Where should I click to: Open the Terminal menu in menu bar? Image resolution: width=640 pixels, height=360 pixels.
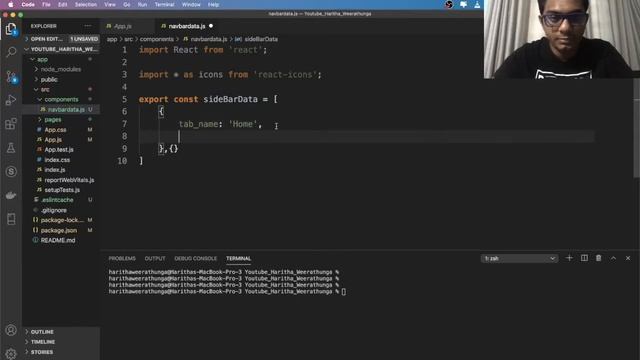click(x=164, y=4)
